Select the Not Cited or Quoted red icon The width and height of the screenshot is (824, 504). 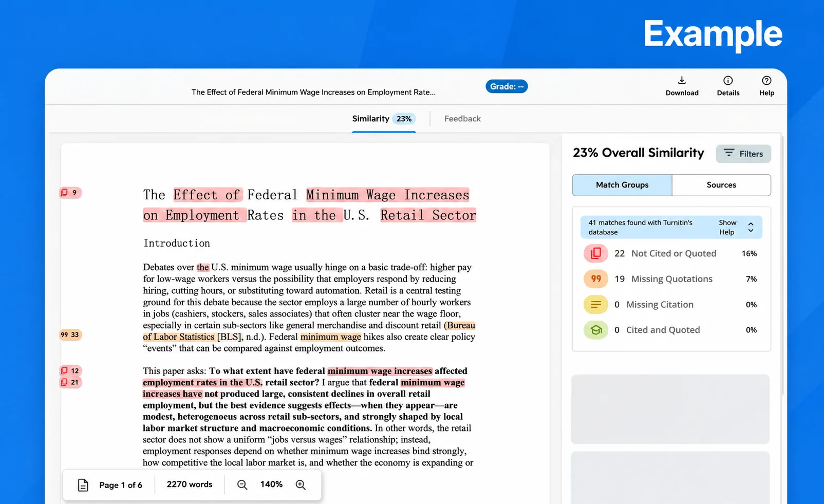tap(596, 253)
